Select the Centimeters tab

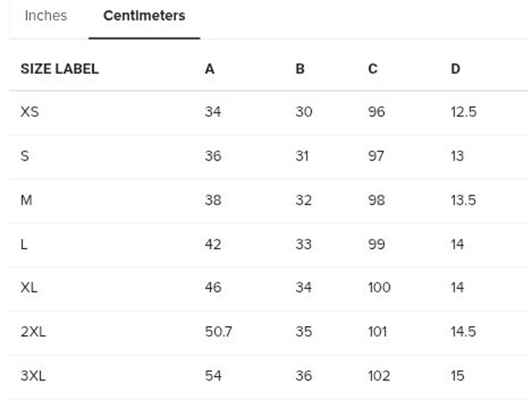pyautogui.click(x=144, y=16)
